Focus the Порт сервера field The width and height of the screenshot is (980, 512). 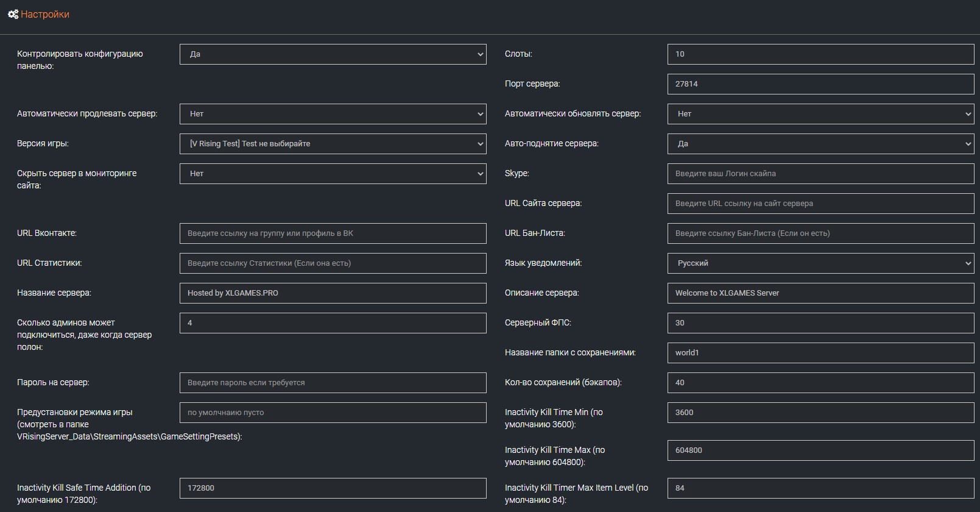tap(820, 84)
